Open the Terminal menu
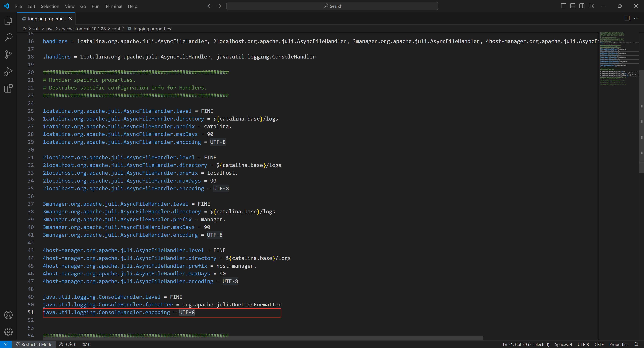This screenshot has height=348, width=644. click(114, 6)
